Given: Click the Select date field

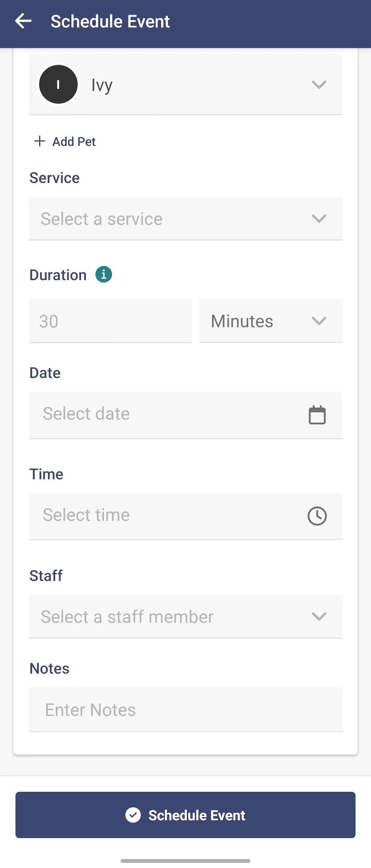Looking at the screenshot, I should point(186,415).
